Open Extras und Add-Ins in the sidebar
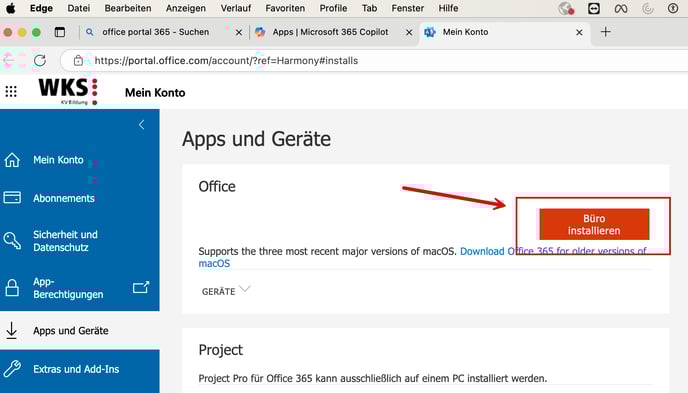688x393 pixels. point(76,369)
